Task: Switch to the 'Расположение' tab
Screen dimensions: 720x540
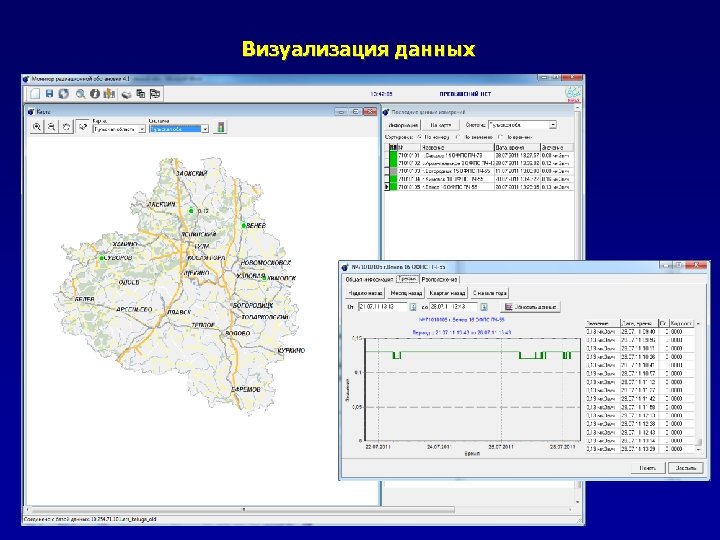Action: coord(439,280)
